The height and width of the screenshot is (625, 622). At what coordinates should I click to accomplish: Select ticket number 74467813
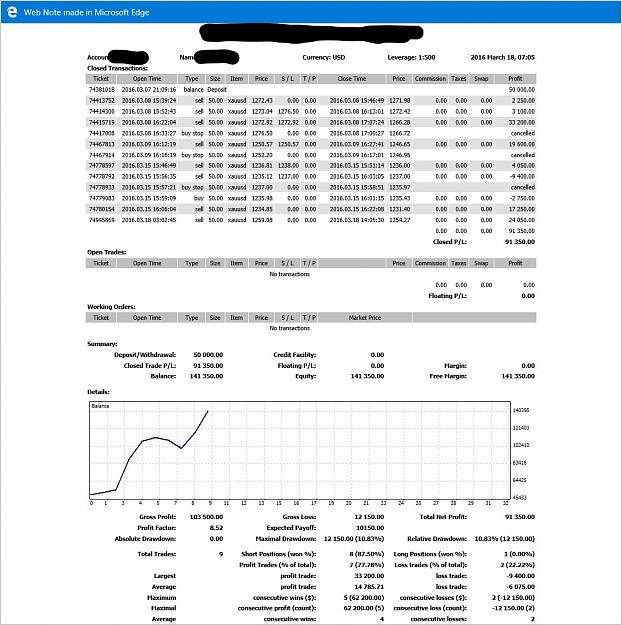click(102, 144)
